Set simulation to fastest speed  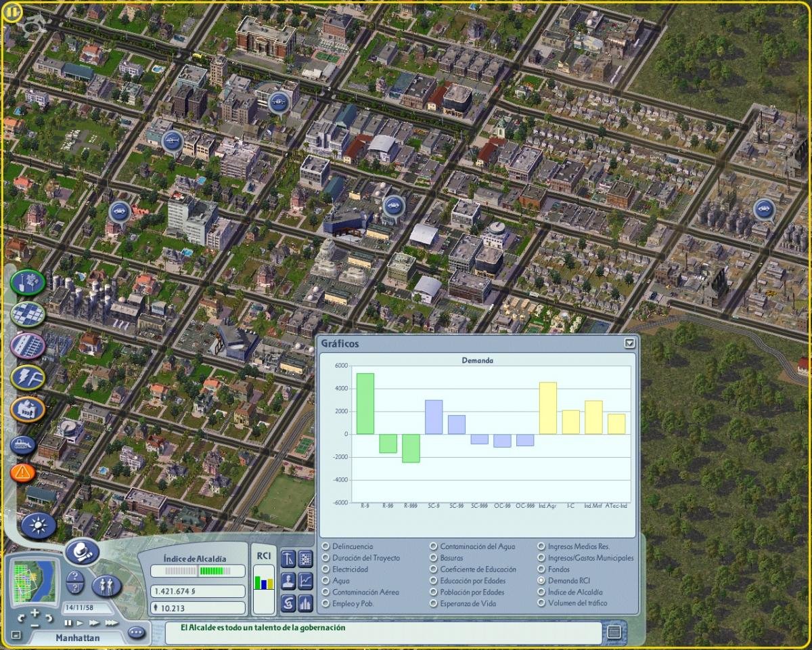tap(111, 622)
